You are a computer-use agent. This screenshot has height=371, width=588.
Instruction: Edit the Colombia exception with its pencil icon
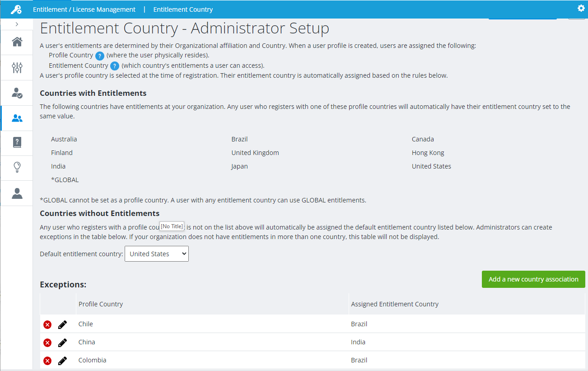(62, 360)
